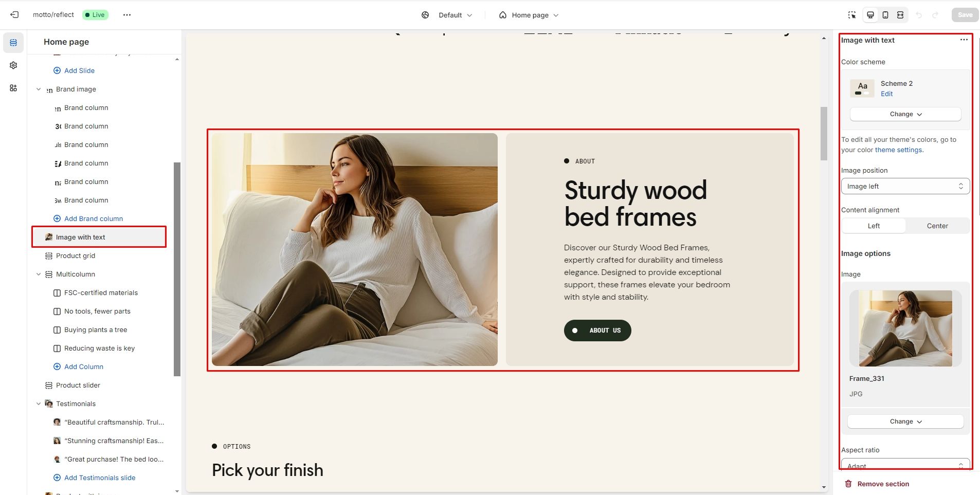Set content alignment to Center

pyautogui.click(x=937, y=226)
